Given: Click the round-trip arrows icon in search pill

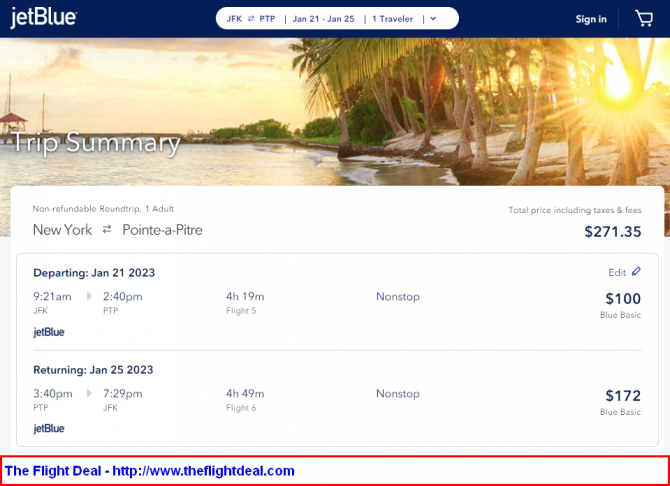Looking at the screenshot, I should [x=251, y=19].
